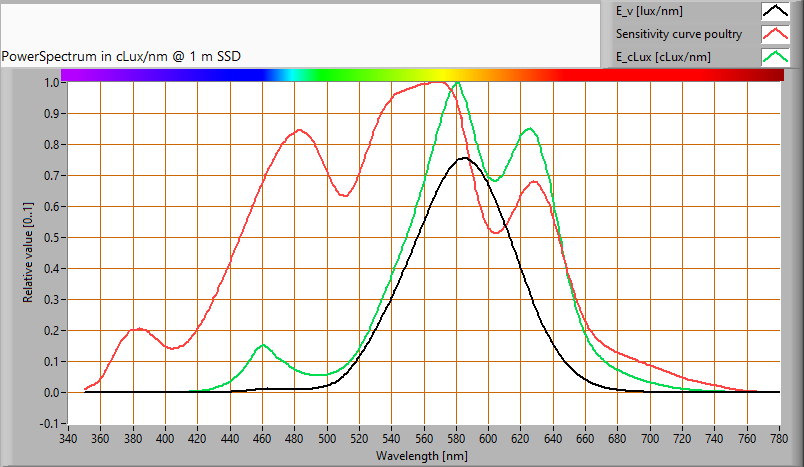Click the green curve's peak near 580 nm
This screenshot has height=467, width=804.
[x=457, y=83]
